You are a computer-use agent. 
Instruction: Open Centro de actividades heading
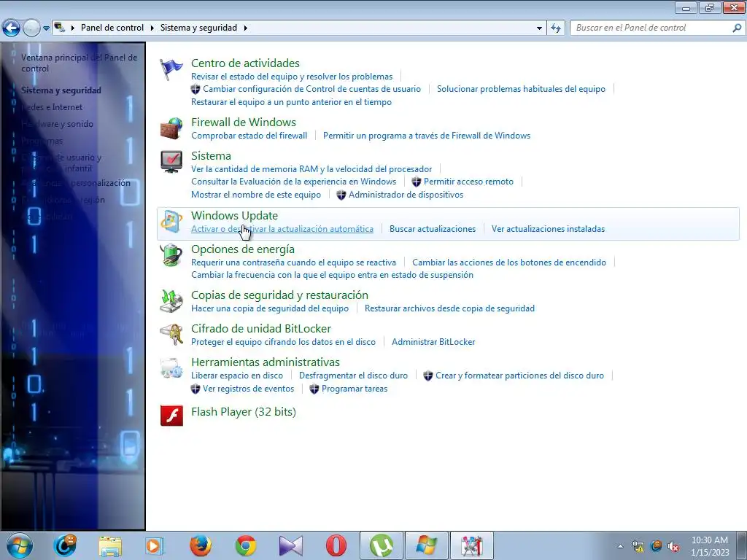tap(245, 63)
